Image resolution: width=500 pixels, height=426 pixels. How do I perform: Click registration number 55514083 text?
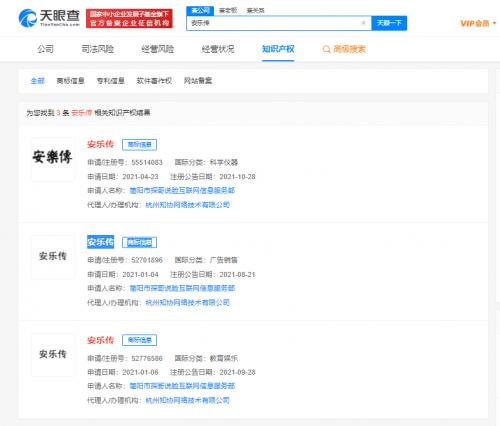[x=147, y=163]
